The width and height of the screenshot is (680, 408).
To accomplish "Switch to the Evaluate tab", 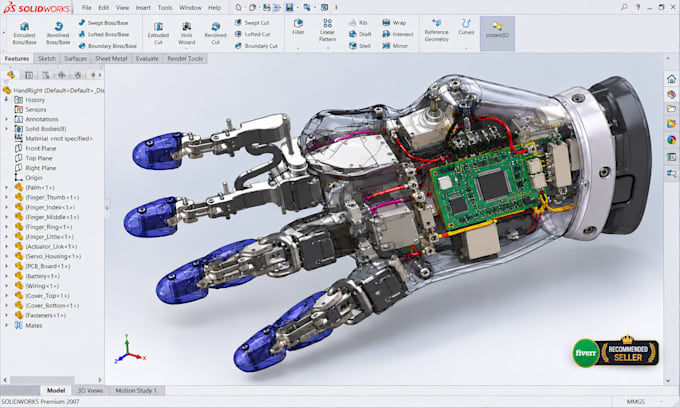I will [147, 59].
